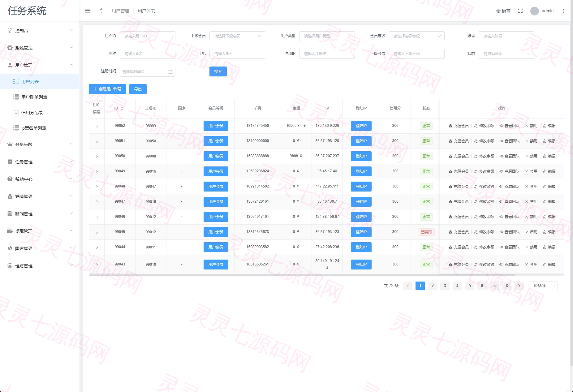Click 新闻管理 news icon
The height and width of the screenshot is (392, 573).
click(10, 213)
